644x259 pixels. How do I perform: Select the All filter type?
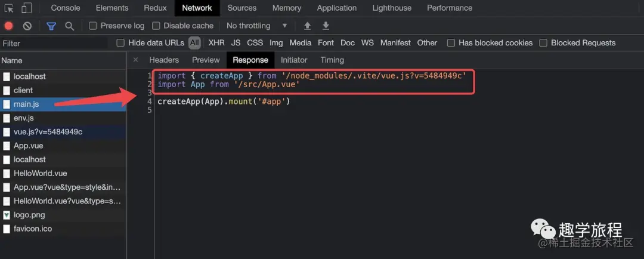point(194,43)
